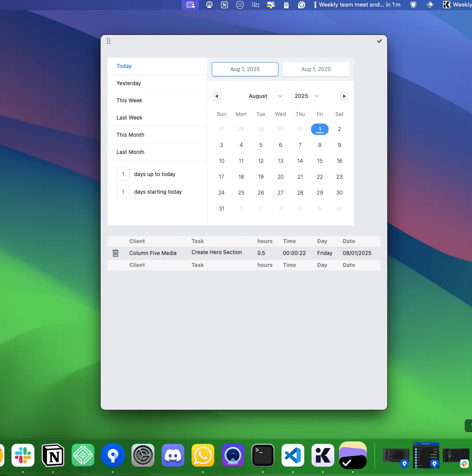
Task: Choose Last Month range
Action: (157, 152)
